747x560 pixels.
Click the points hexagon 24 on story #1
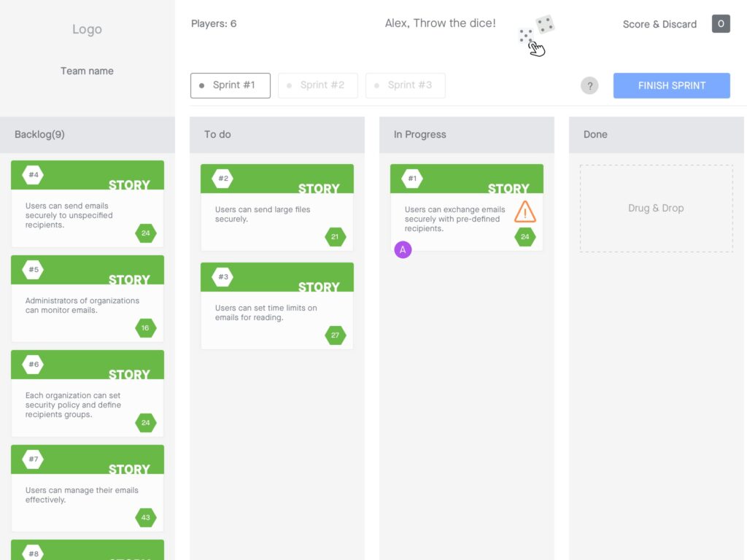click(x=525, y=236)
